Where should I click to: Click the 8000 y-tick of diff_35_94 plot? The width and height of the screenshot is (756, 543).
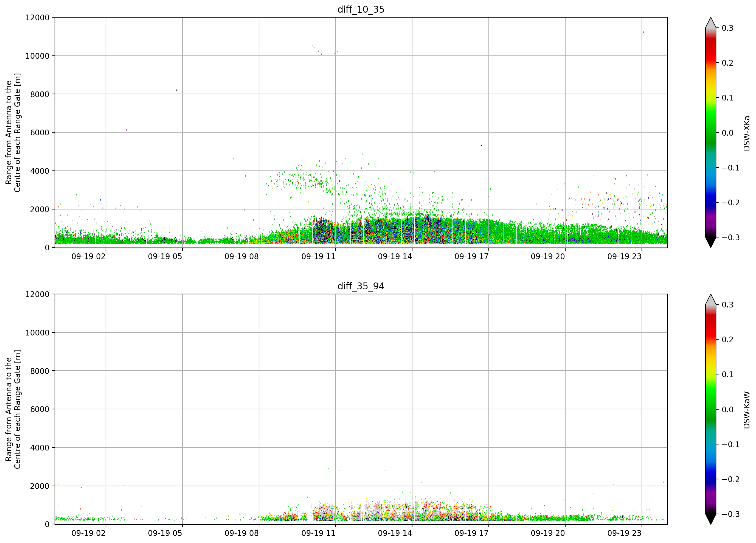pos(40,371)
